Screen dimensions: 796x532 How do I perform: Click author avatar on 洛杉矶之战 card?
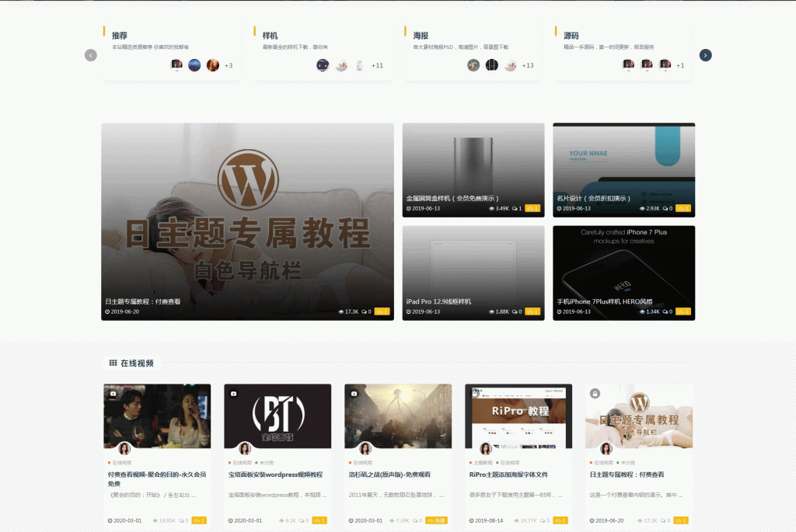(x=365, y=448)
